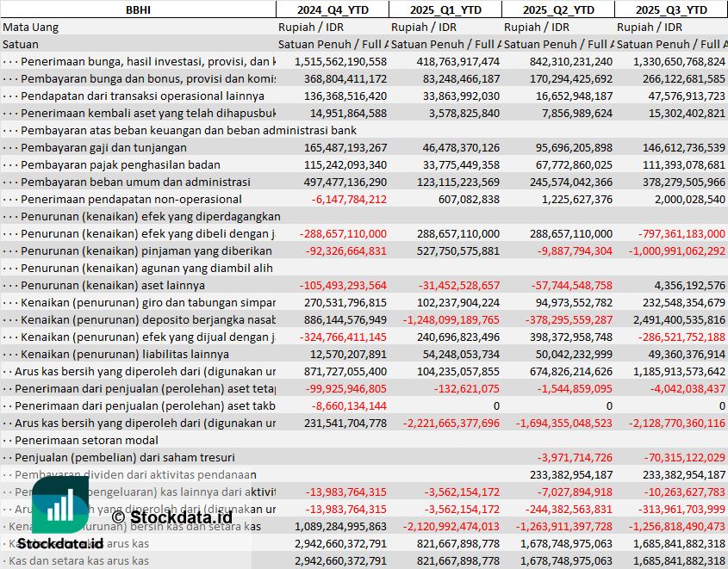Select value 1,185,913,573,642
This screenshot has height=569, width=728.
[679, 372]
